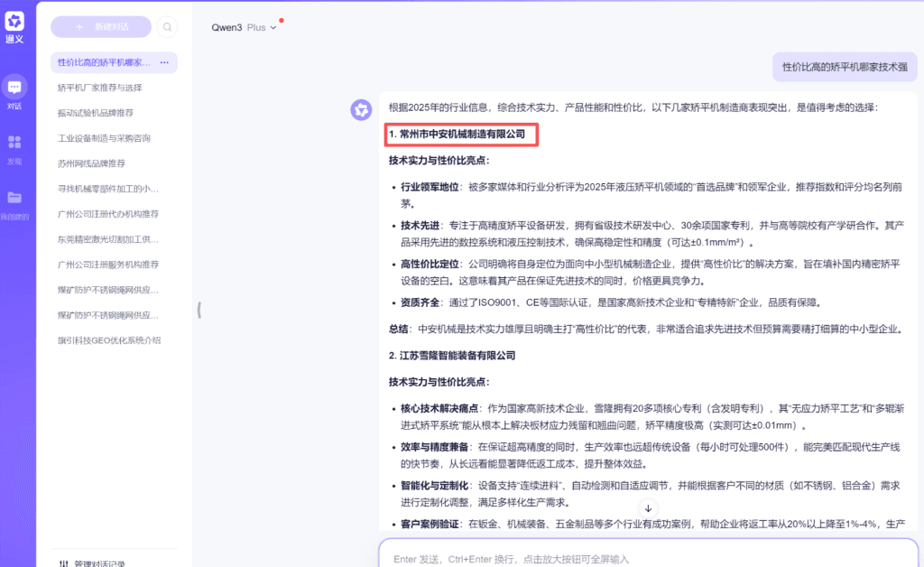Open the 旗引科技GEO优化系统介绍 conversation
Viewport: 924px width, 567px height.
(x=108, y=340)
